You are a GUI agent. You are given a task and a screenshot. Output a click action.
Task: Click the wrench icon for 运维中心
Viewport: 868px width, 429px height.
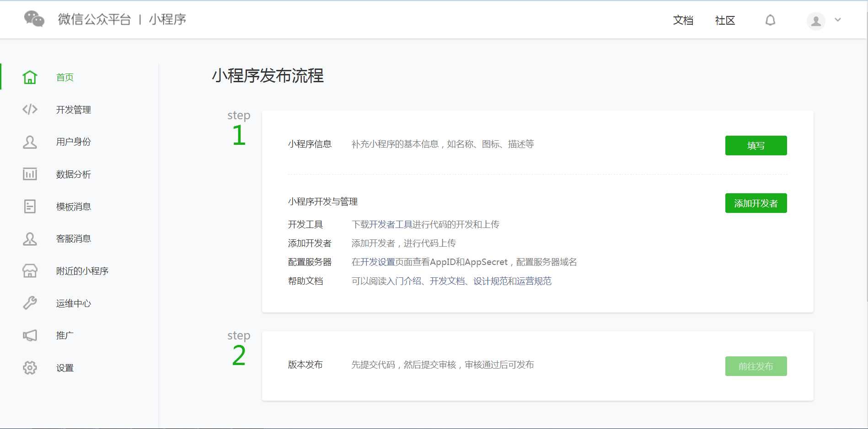pos(30,303)
